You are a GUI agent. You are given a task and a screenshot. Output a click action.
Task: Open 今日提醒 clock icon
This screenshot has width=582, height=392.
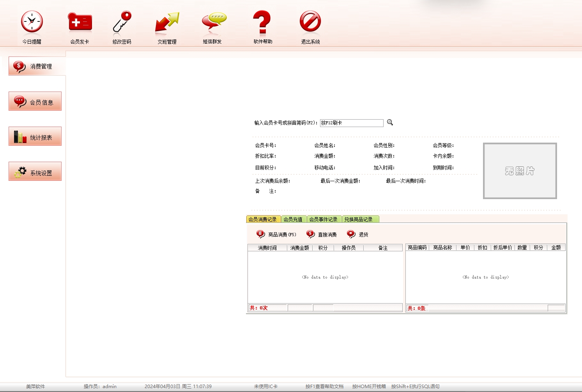tap(32, 22)
